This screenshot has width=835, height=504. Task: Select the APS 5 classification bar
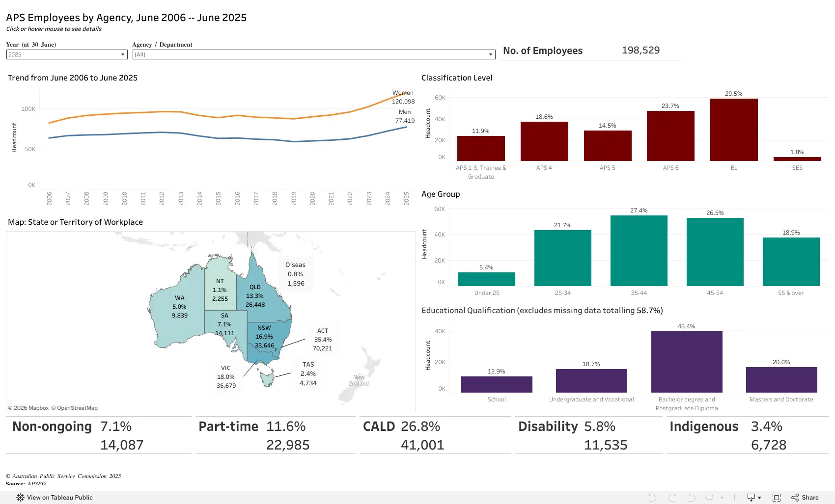click(608, 146)
